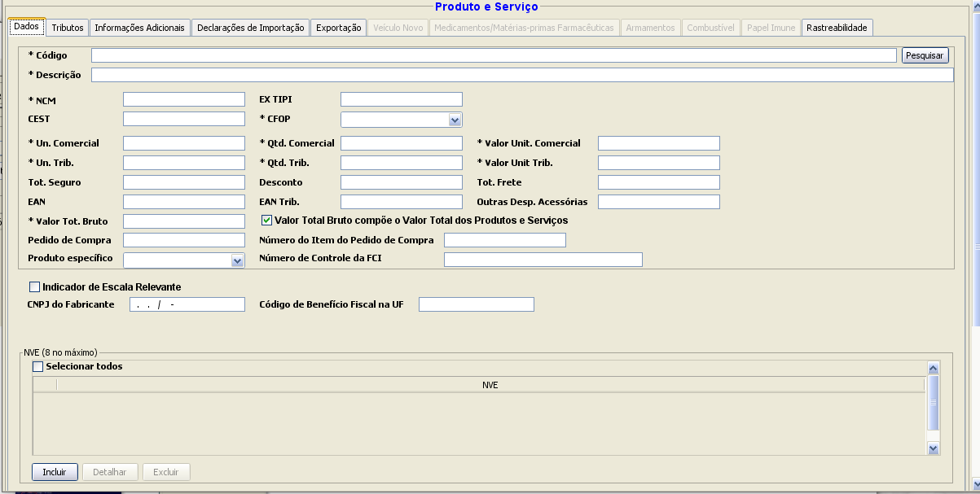
Task: Click the NVE column header
Action: [x=490, y=385]
